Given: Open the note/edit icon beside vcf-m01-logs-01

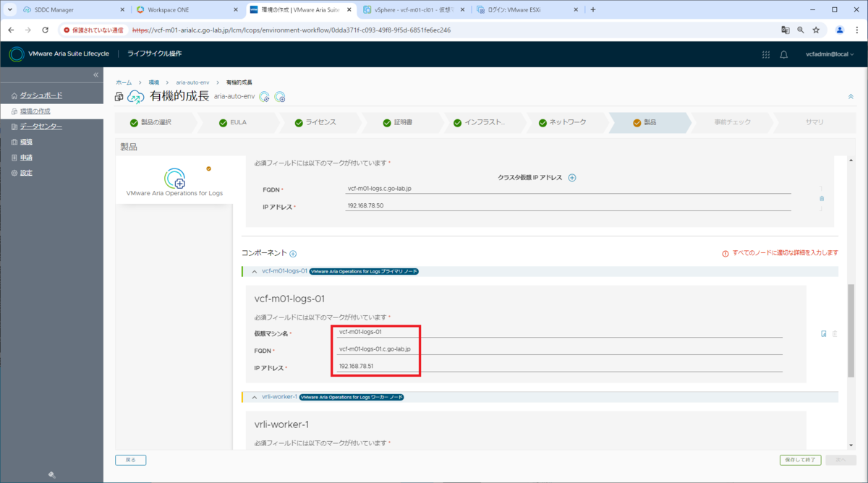Looking at the screenshot, I should (x=823, y=334).
